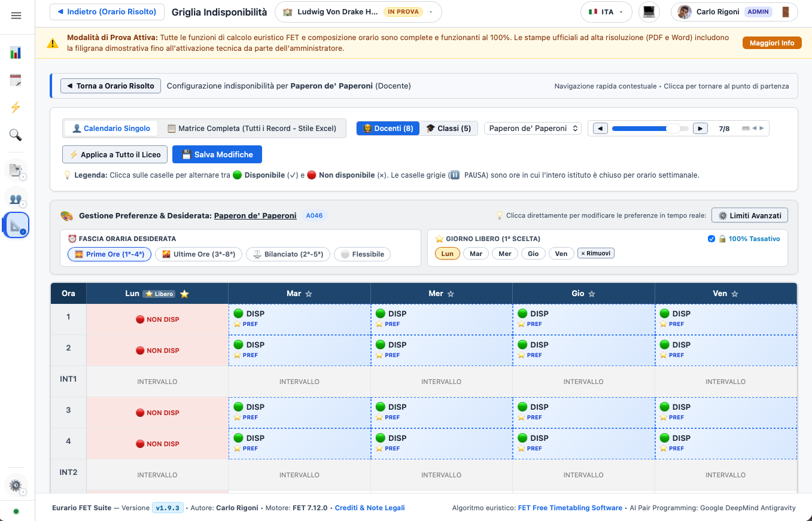812x521 pixels.
Task: Open the hamburger menu in the sidebar
Action: click(16, 16)
